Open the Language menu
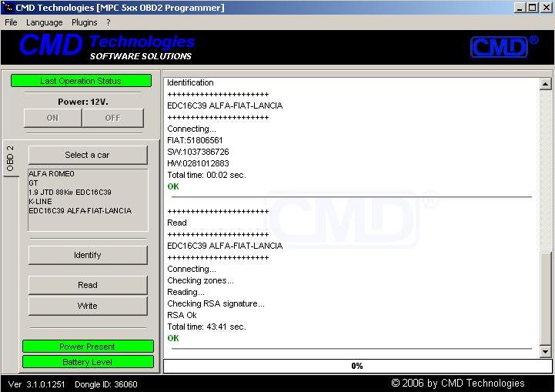 point(44,22)
